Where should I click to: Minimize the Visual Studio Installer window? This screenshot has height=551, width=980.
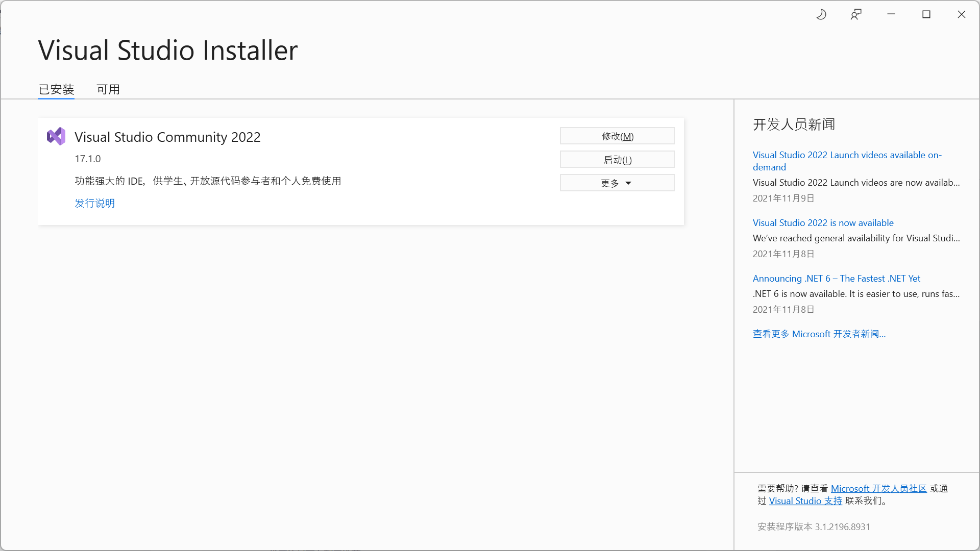tap(891, 14)
